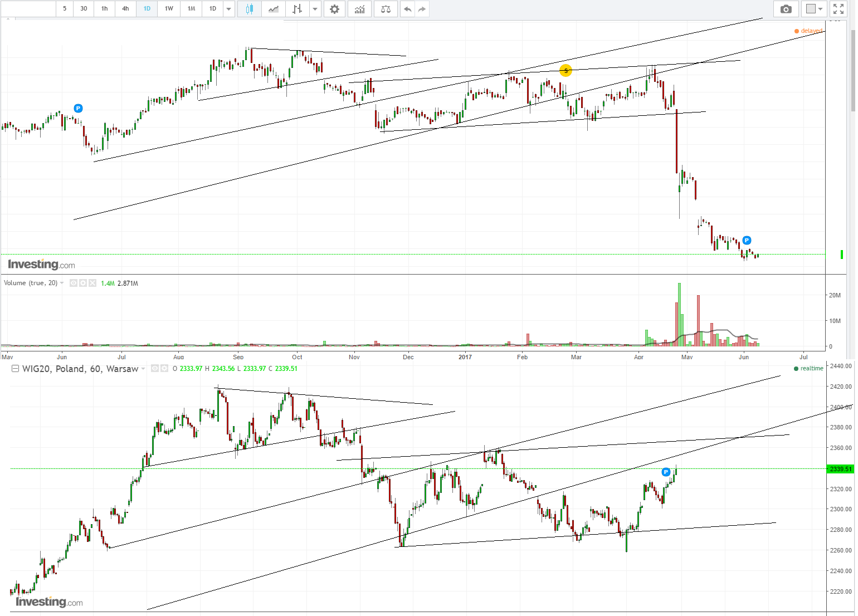Select the 5 minute interval
This screenshot has height=616, width=858.
pyautogui.click(x=65, y=9)
